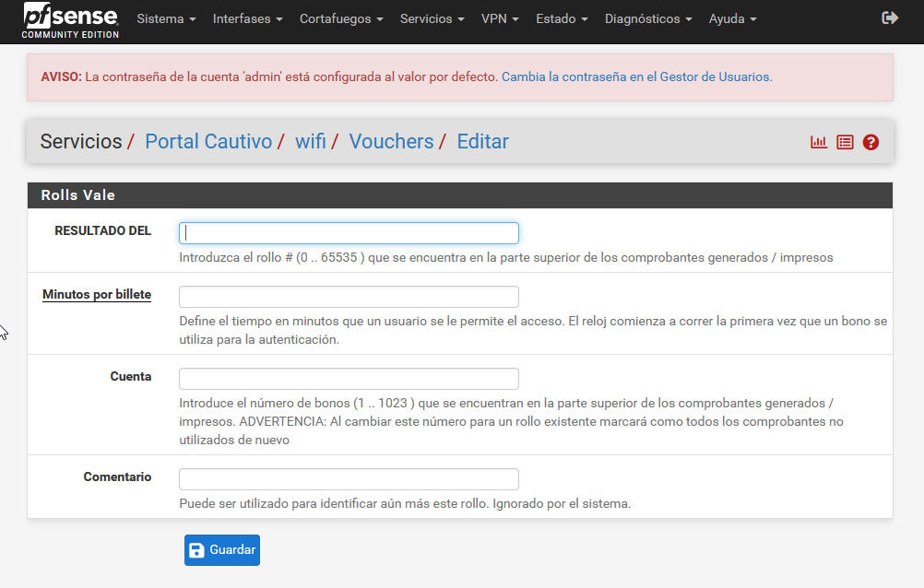Click the red help question-mark icon
Viewport: 924px width, 588px height.
tap(871, 142)
